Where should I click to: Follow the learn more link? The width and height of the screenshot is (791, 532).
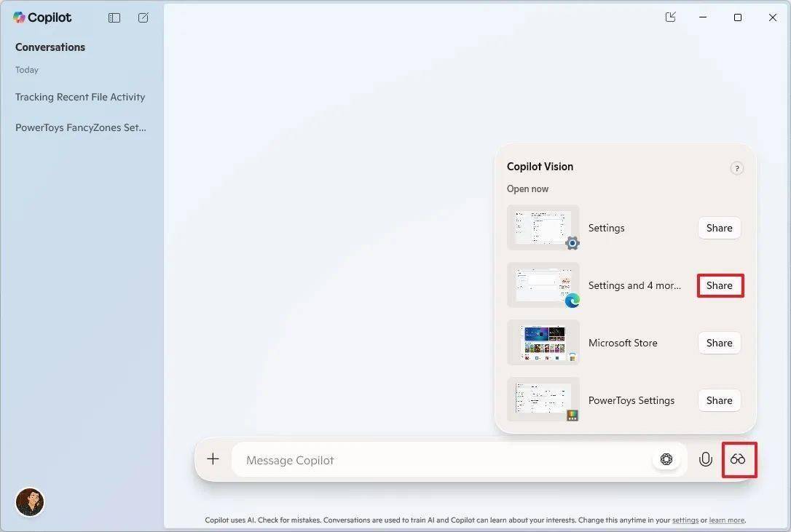pyautogui.click(x=726, y=520)
